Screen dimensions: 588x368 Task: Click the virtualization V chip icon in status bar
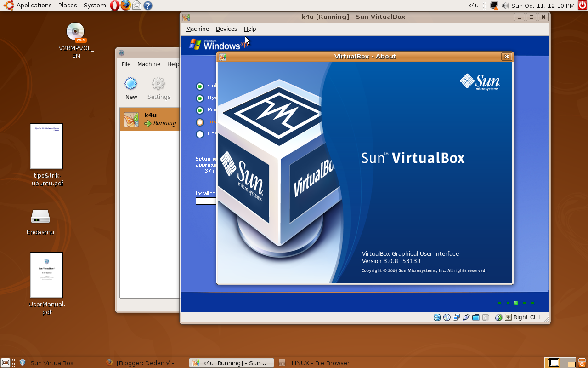(x=485, y=317)
